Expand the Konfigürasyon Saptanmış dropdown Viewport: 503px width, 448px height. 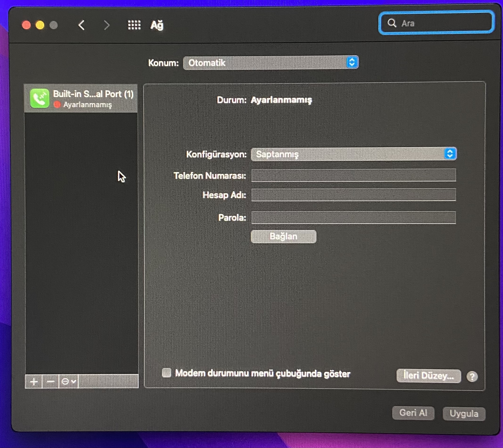point(354,154)
